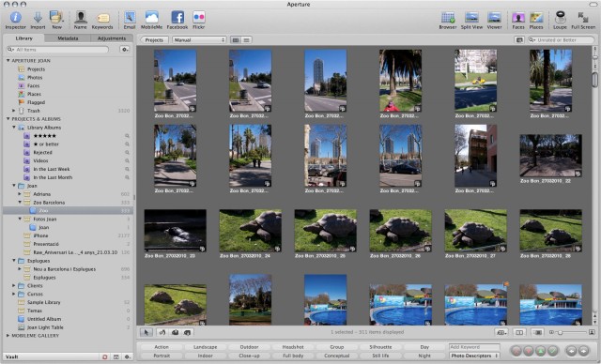Viewport: 601px width, 364px height.
Task: Click the Silhouette keyword button
Action: (x=380, y=347)
